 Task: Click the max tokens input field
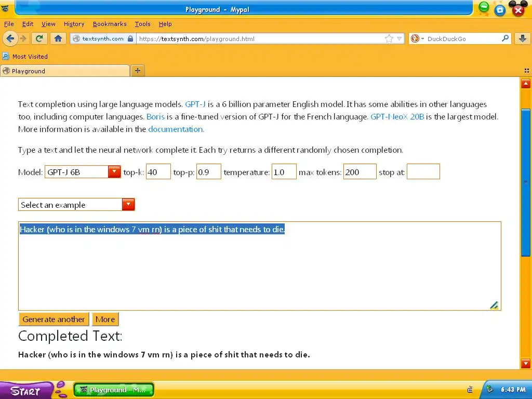pyautogui.click(x=360, y=172)
